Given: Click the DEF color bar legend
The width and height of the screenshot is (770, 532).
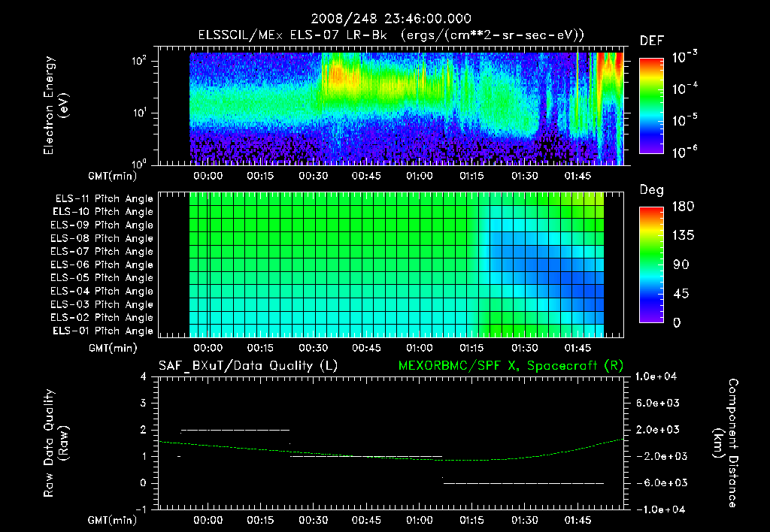Looking at the screenshot, I should (651, 105).
